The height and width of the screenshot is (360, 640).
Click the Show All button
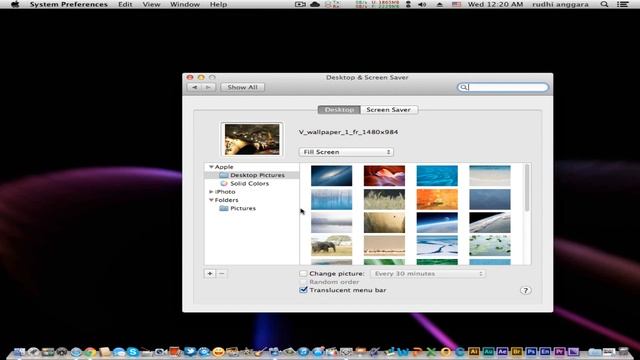click(242, 87)
